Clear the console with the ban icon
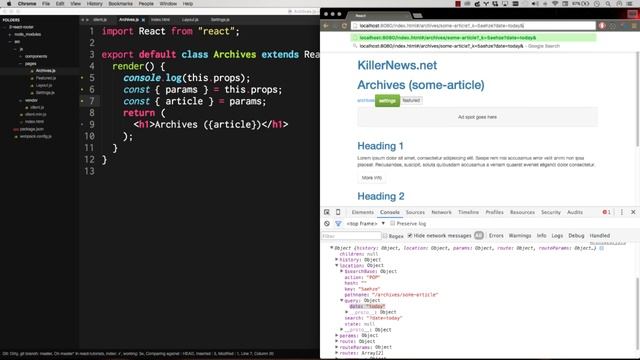The width and height of the screenshot is (640, 360). [x=327, y=224]
